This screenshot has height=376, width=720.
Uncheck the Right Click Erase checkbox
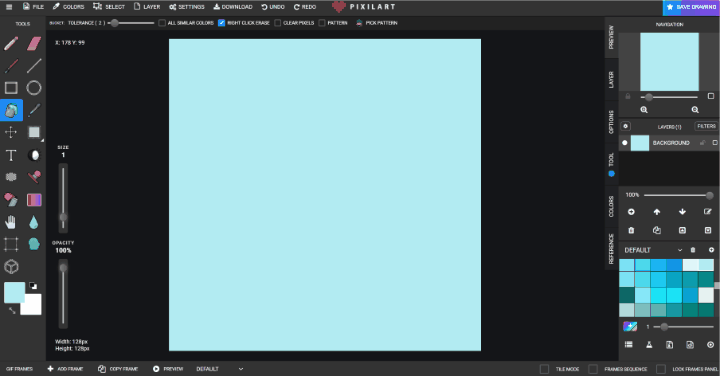pyautogui.click(x=222, y=23)
